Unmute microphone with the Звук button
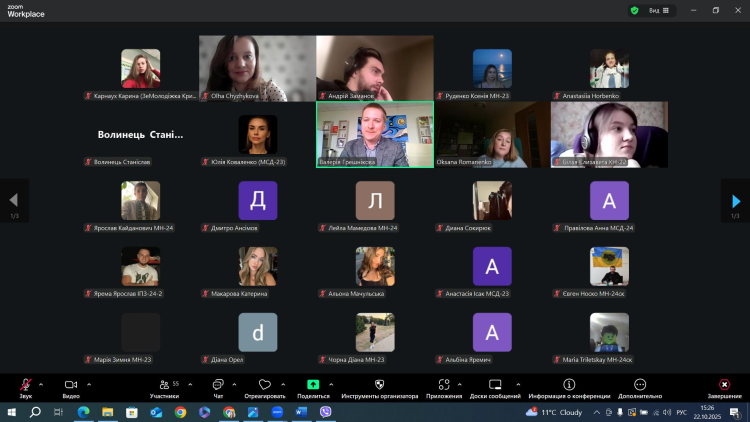Image resolution: width=750 pixels, height=422 pixels. (25, 385)
